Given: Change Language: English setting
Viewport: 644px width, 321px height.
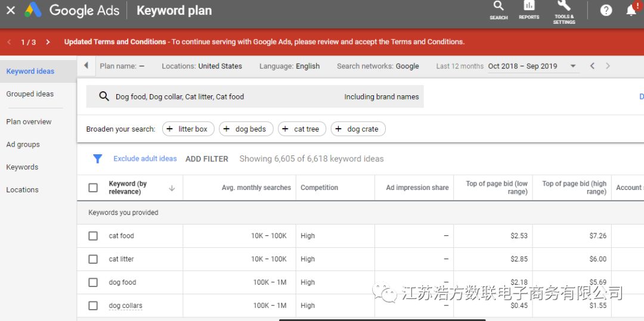Looking at the screenshot, I should pyautogui.click(x=289, y=66).
